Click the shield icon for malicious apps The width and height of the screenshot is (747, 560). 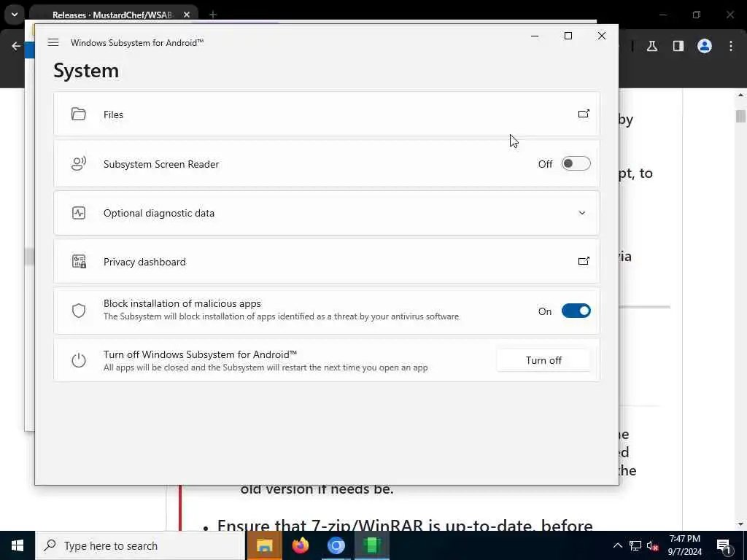pyautogui.click(x=79, y=311)
